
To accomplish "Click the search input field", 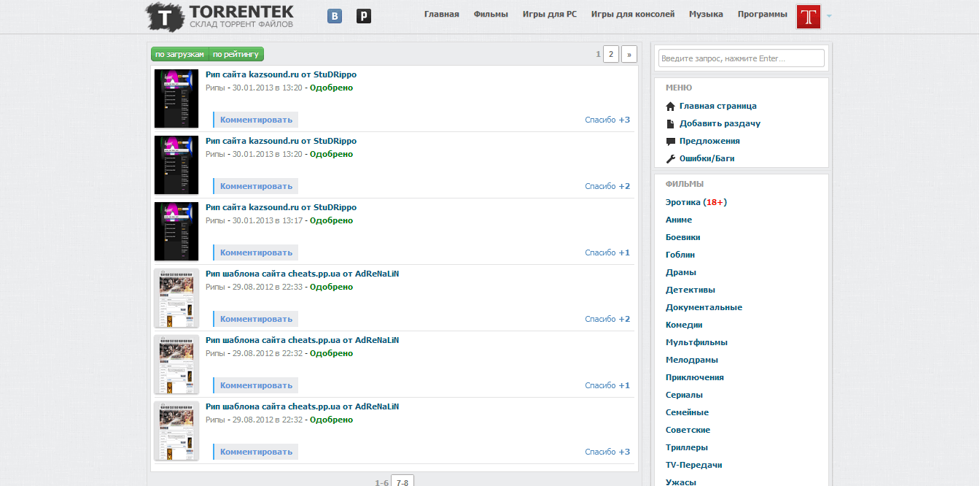I will (x=741, y=58).
